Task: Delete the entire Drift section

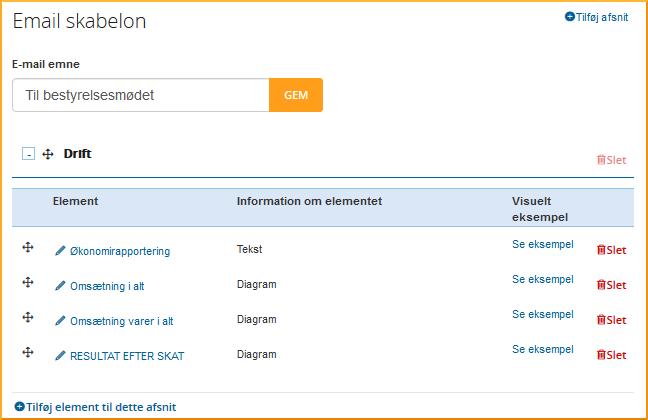Action: (x=611, y=160)
